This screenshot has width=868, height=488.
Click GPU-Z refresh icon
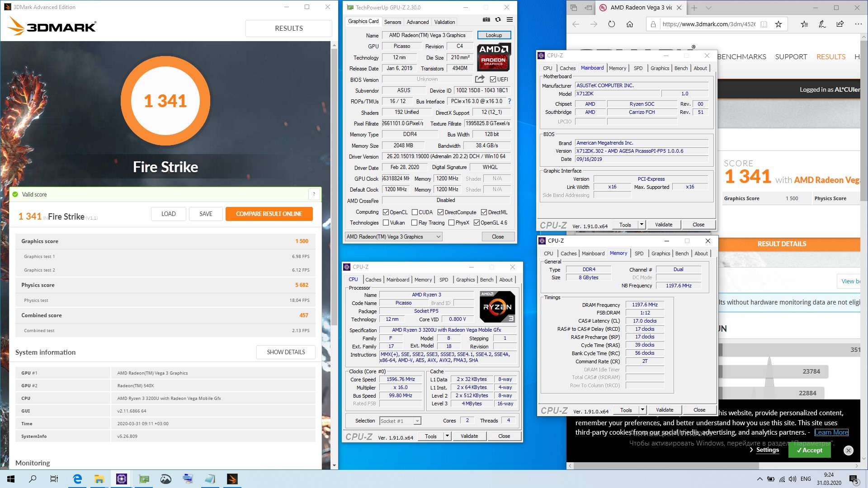pyautogui.click(x=498, y=20)
